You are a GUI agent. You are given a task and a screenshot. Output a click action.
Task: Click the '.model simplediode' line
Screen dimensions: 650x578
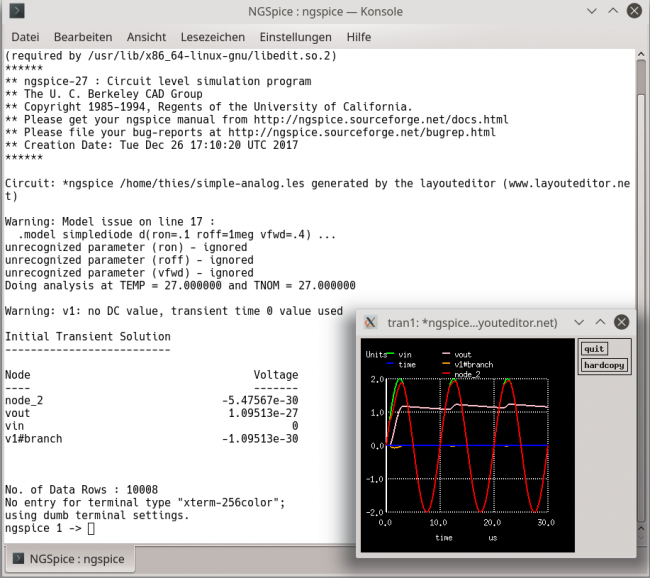[x=177, y=234]
